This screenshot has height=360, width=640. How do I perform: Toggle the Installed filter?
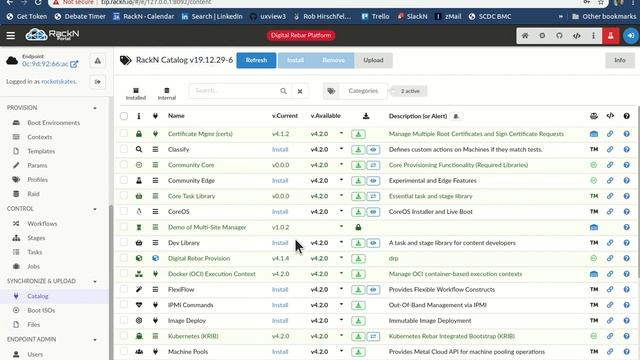pyautogui.click(x=136, y=93)
